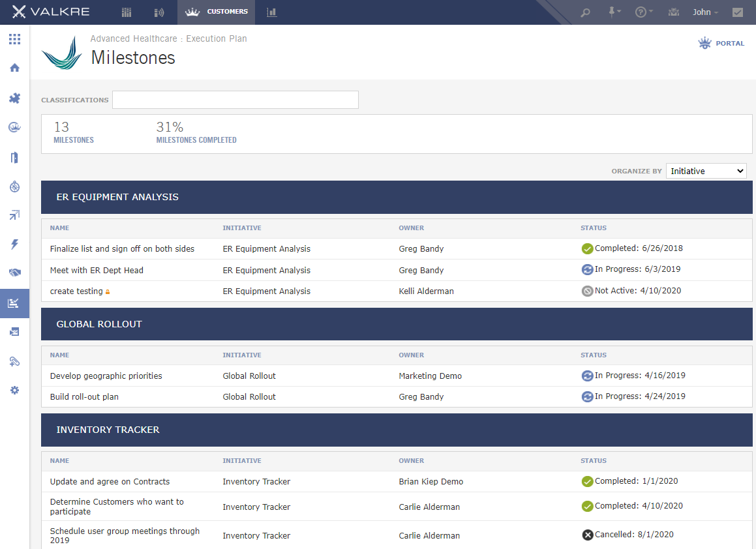Click the checkmark tasks icon at top right

coord(738,12)
